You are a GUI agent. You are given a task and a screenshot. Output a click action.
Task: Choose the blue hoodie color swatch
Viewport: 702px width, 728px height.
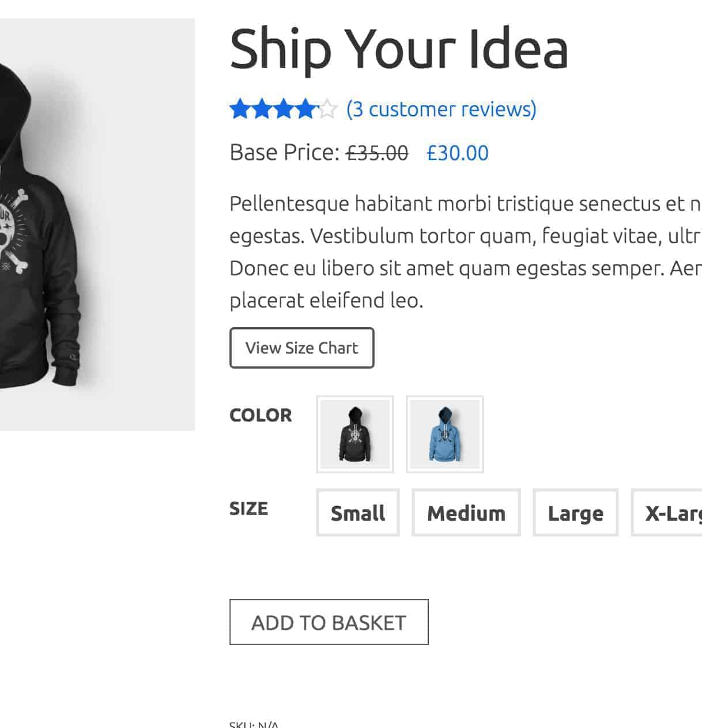coord(444,434)
